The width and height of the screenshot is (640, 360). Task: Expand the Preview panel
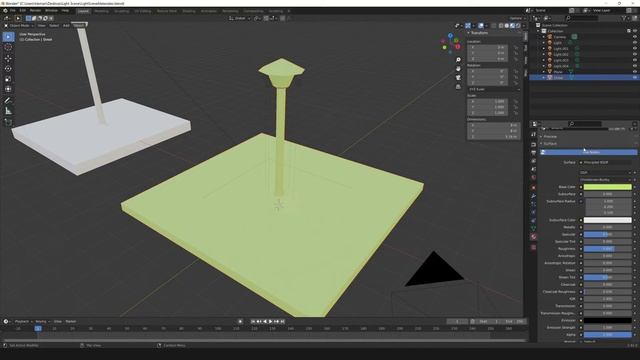point(549,137)
